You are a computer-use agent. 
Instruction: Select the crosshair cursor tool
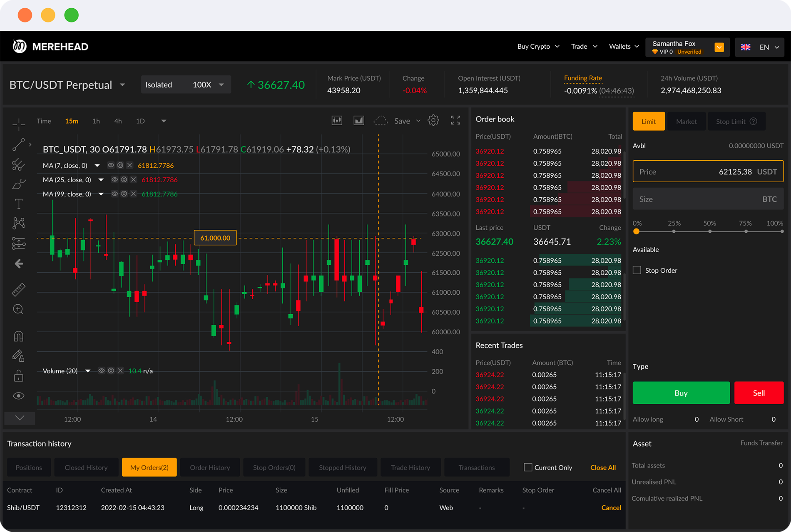click(19, 124)
